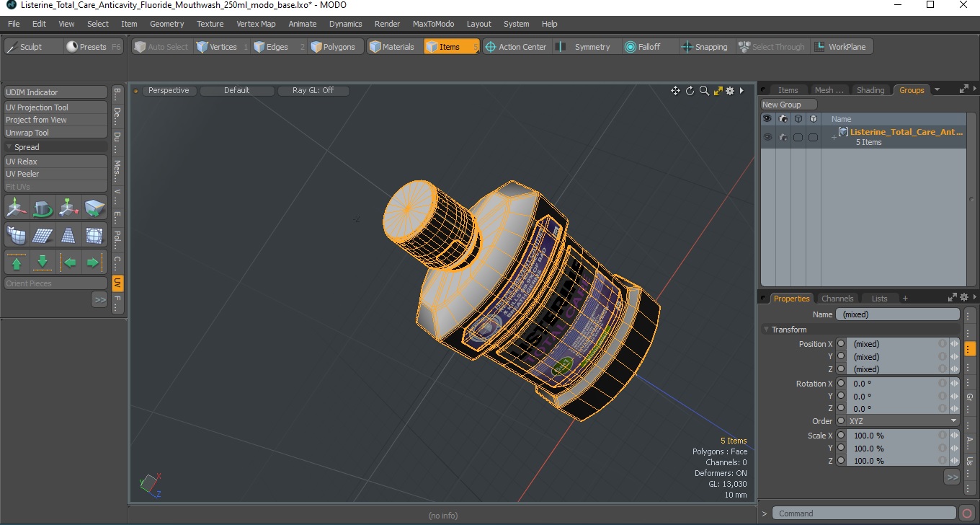This screenshot has width=980, height=525.
Task: Collapse the Spread section triangle
Action: (x=9, y=147)
